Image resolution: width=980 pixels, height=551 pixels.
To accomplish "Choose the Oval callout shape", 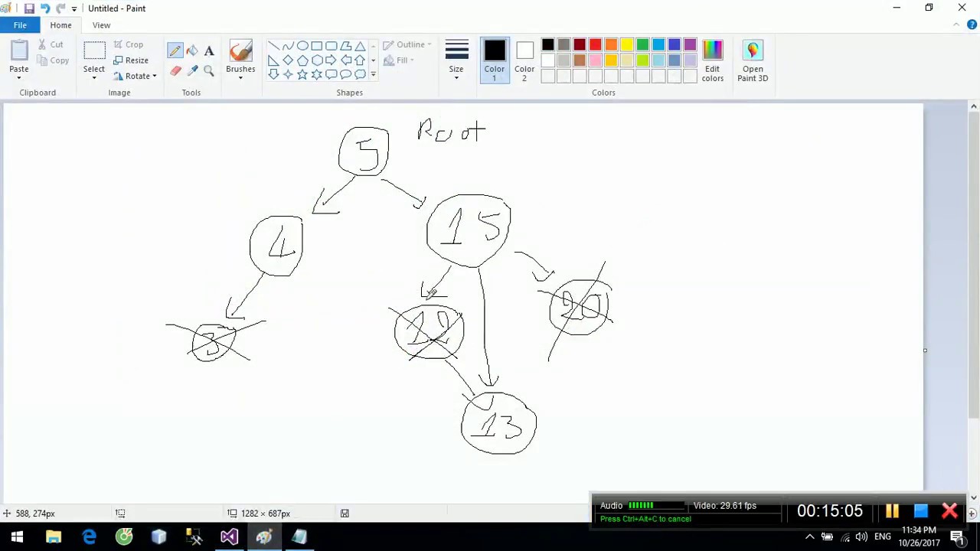I will click(346, 74).
